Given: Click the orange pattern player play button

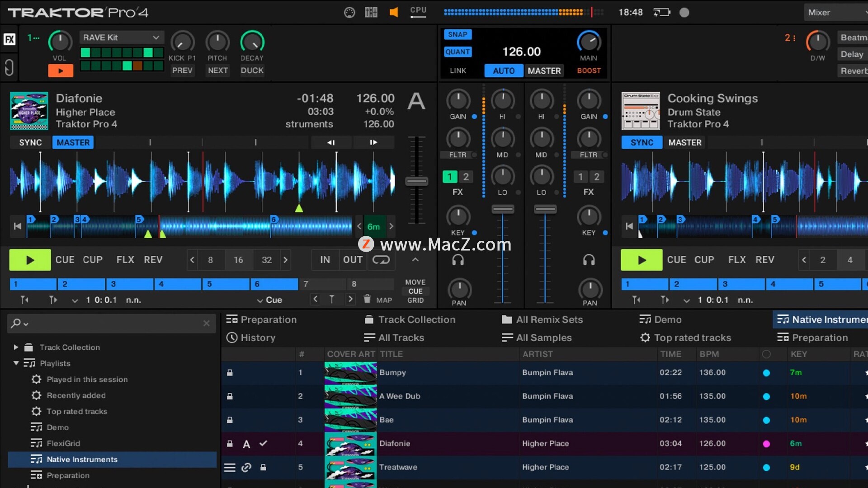Looking at the screenshot, I should [61, 70].
